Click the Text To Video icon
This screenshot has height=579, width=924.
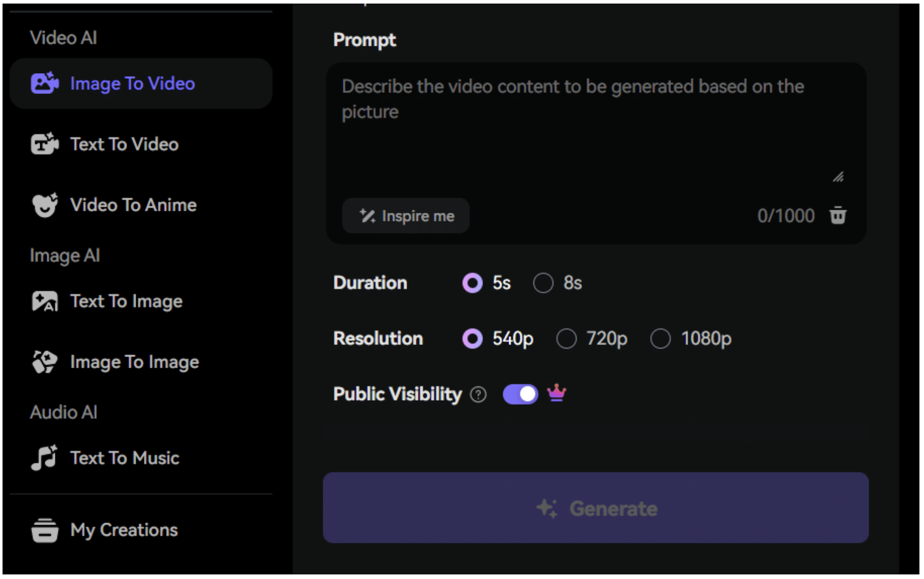(45, 144)
